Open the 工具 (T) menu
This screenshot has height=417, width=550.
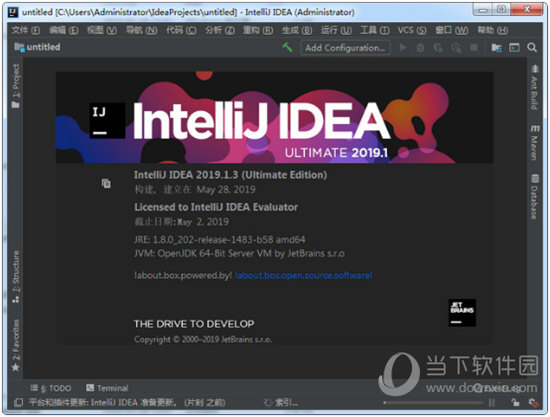[x=375, y=30]
